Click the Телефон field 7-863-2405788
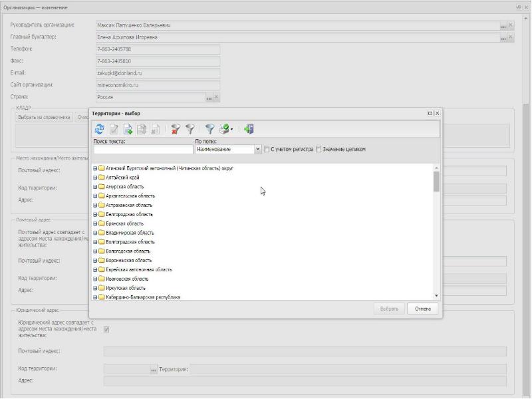The image size is (532, 399). (x=158, y=49)
